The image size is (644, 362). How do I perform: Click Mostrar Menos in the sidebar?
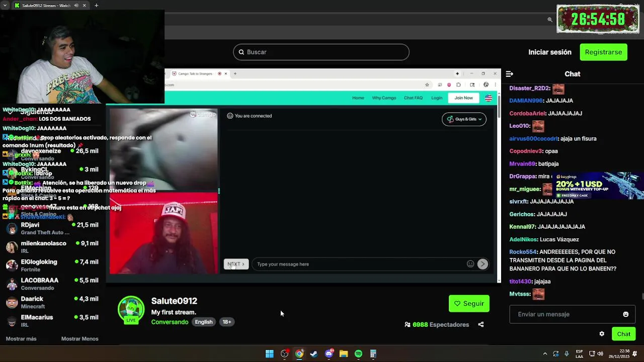[x=79, y=339]
